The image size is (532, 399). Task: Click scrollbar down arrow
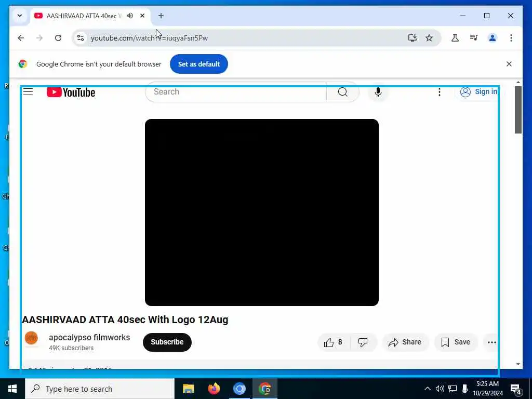click(x=518, y=364)
